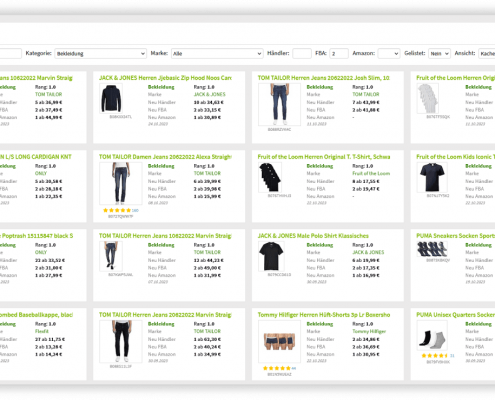Click the FBA input field containing 2
Screen dimensions: 495x400
(x=339, y=53)
